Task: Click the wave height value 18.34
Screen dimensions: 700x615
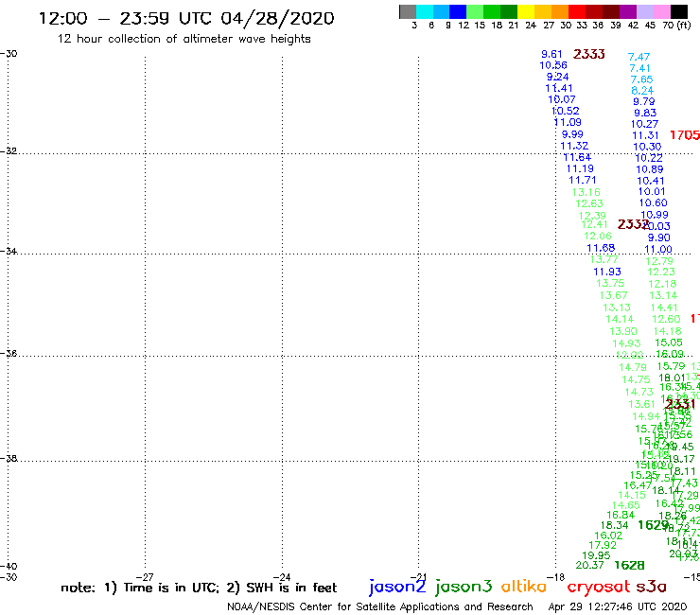Action: pos(614,525)
